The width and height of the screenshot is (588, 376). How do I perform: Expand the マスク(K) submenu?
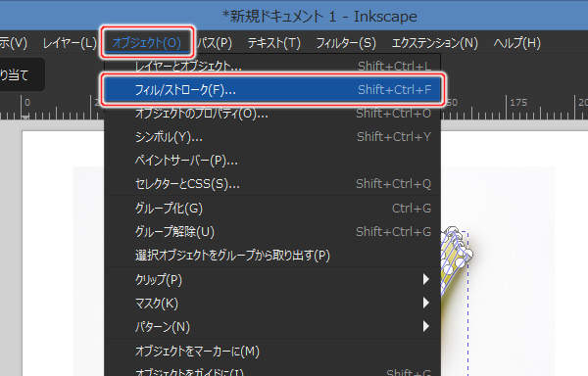[x=272, y=304]
